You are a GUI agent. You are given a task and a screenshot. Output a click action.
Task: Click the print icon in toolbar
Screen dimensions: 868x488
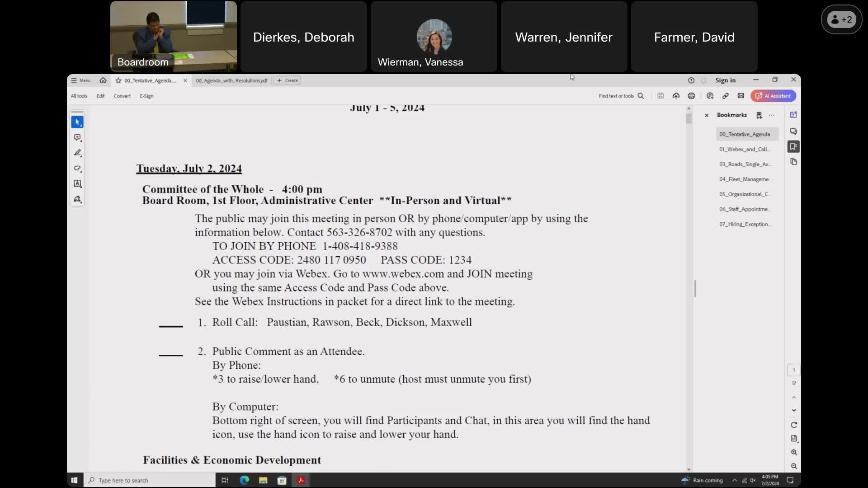(x=691, y=96)
